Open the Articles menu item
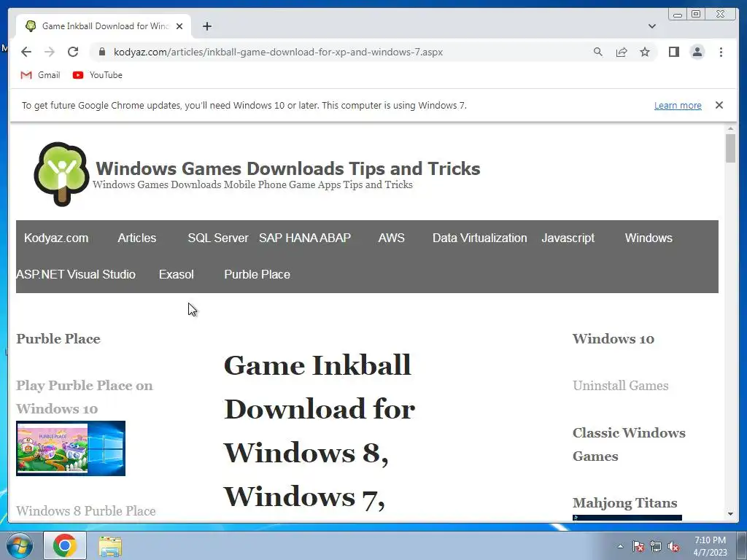 (136, 238)
